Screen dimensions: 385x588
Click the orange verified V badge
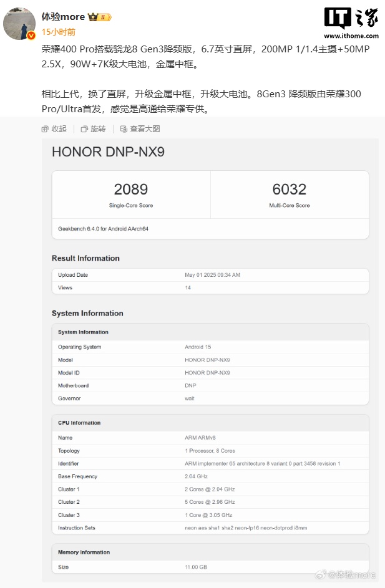pos(31,36)
